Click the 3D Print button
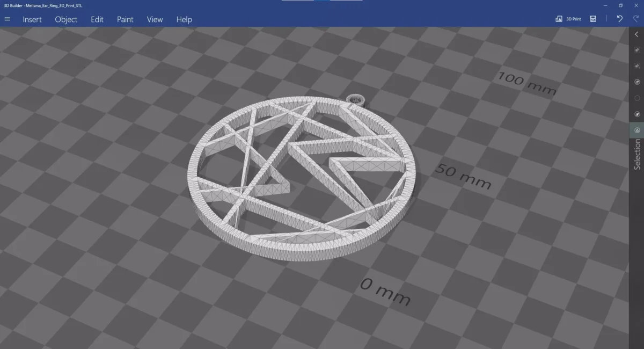644x349 pixels. 568,19
